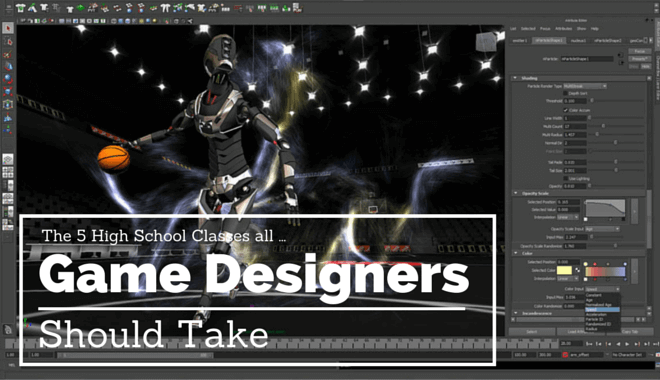The width and height of the screenshot is (660, 380).
Task: Click the Hide button
Action: [x=646, y=66]
